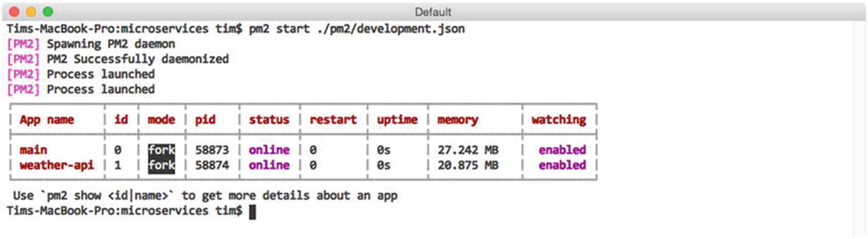Click the green maximize window button
The height and width of the screenshot is (239, 868).
point(47,12)
